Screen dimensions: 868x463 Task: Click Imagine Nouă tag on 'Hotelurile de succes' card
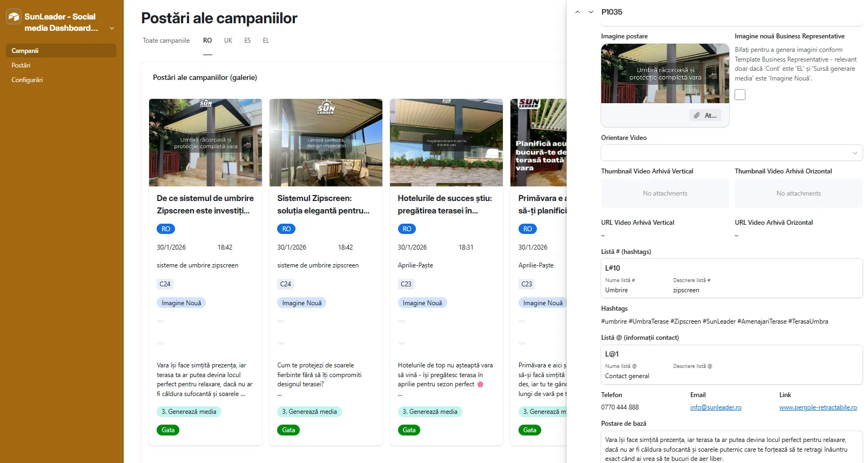pyautogui.click(x=422, y=303)
